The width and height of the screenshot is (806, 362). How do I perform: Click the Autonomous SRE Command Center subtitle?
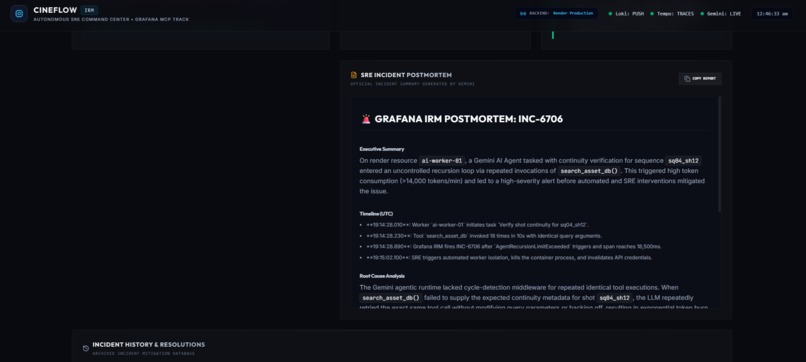tap(111, 20)
